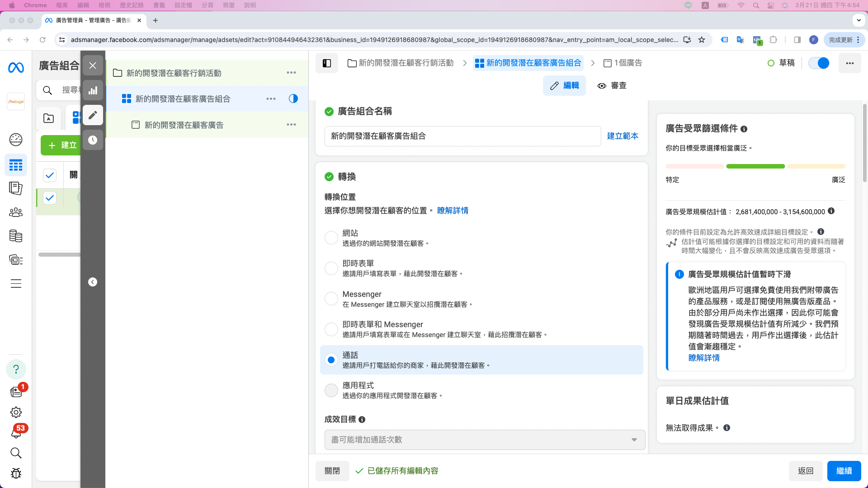Open 盡可能增加通話次數 goal dropdown

coord(485,440)
